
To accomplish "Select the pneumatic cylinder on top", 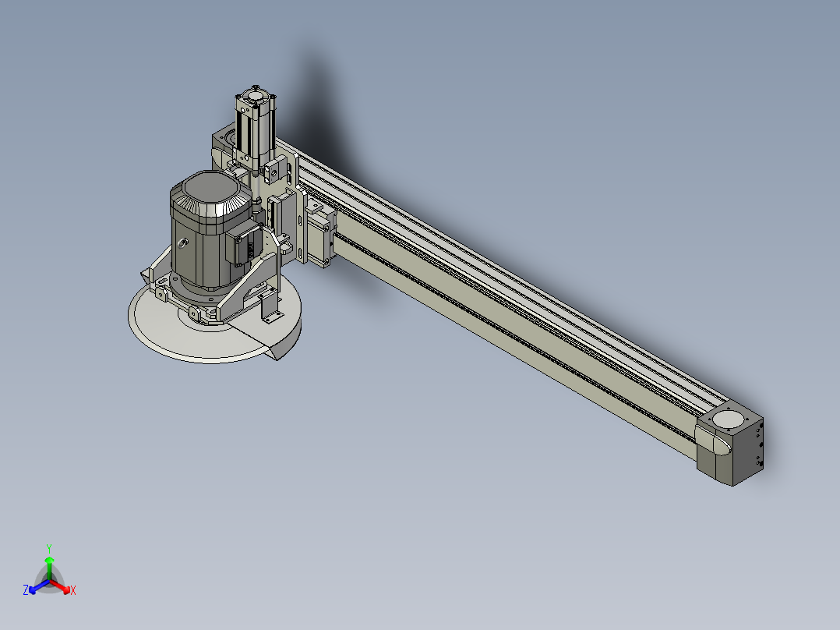I will [256, 128].
